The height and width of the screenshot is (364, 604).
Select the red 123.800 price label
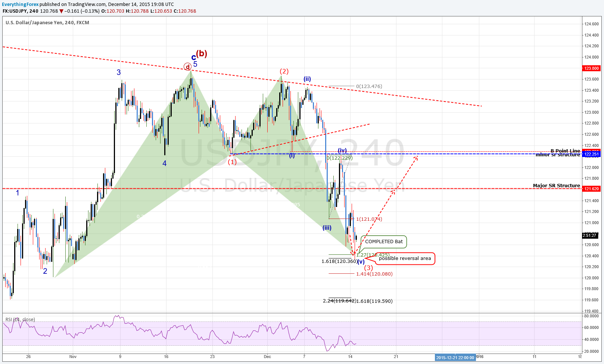coord(591,68)
